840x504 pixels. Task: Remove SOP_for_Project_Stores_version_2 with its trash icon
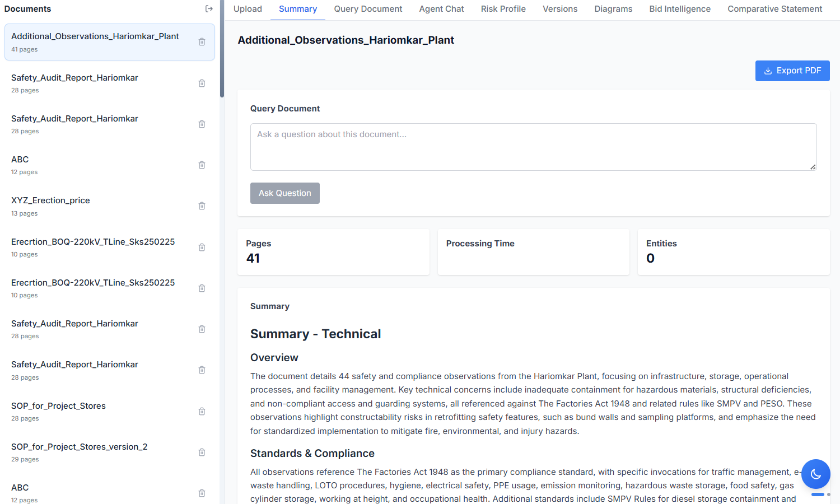pos(202,452)
